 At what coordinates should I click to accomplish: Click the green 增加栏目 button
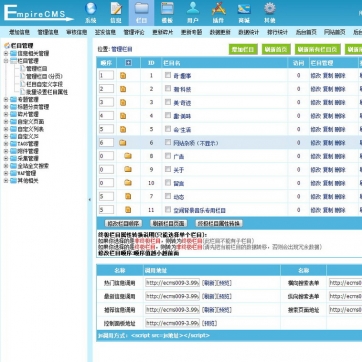[243, 49]
